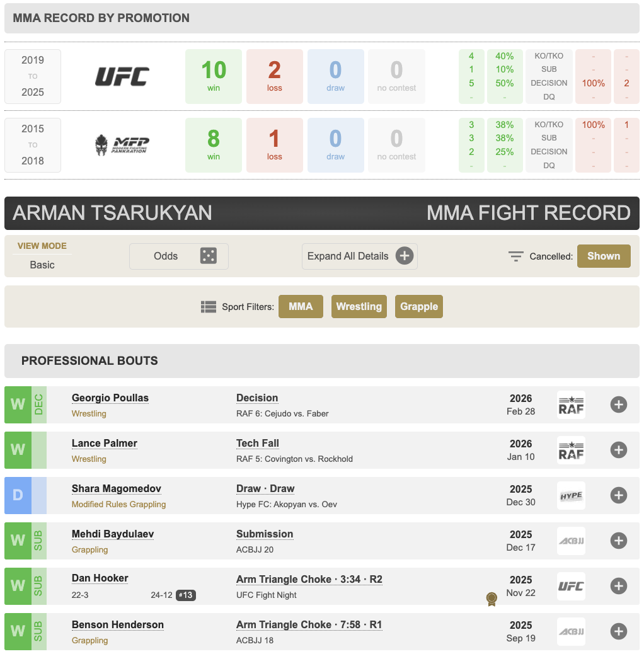Open Dan Hooker fighter link

100,578
